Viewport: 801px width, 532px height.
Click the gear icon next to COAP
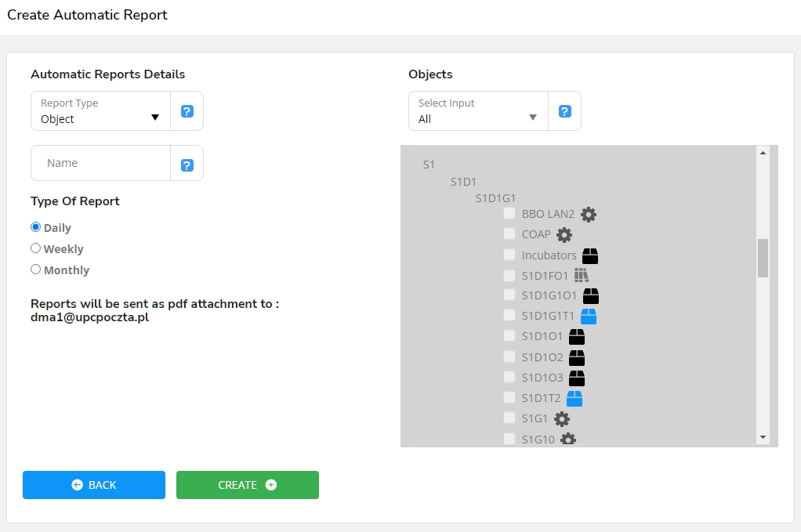coord(564,234)
